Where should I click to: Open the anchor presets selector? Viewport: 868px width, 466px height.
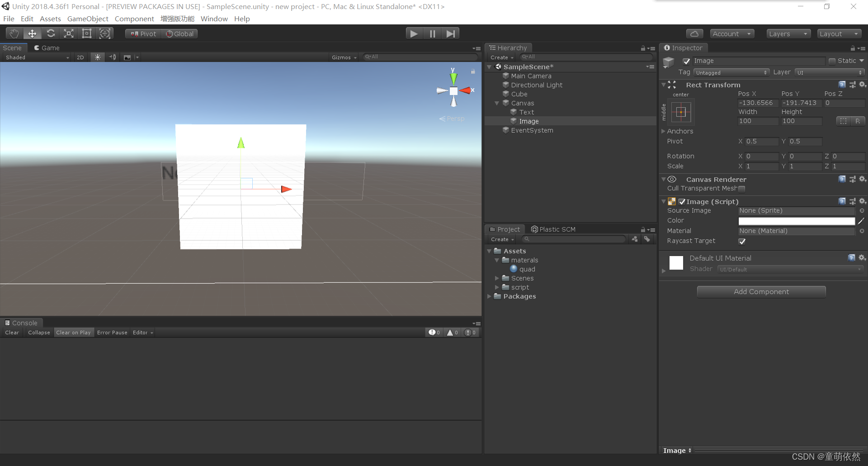[x=681, y=112]
